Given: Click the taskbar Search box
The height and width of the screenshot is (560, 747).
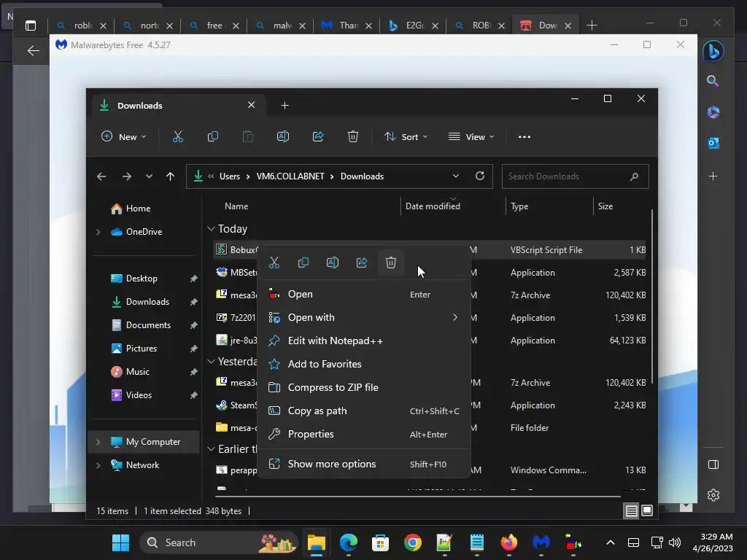Looking at the screenshot, I should click(x=219, y=542).
